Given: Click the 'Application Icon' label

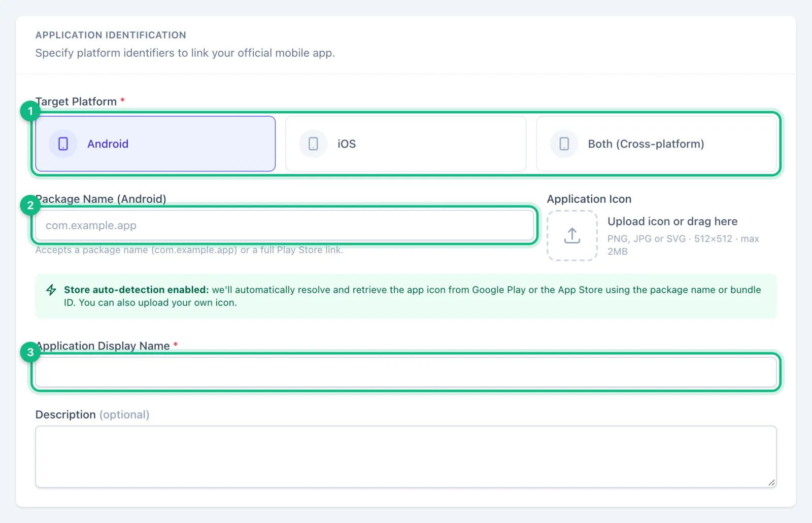Looking at the screenshot, I should coord(589,199).
